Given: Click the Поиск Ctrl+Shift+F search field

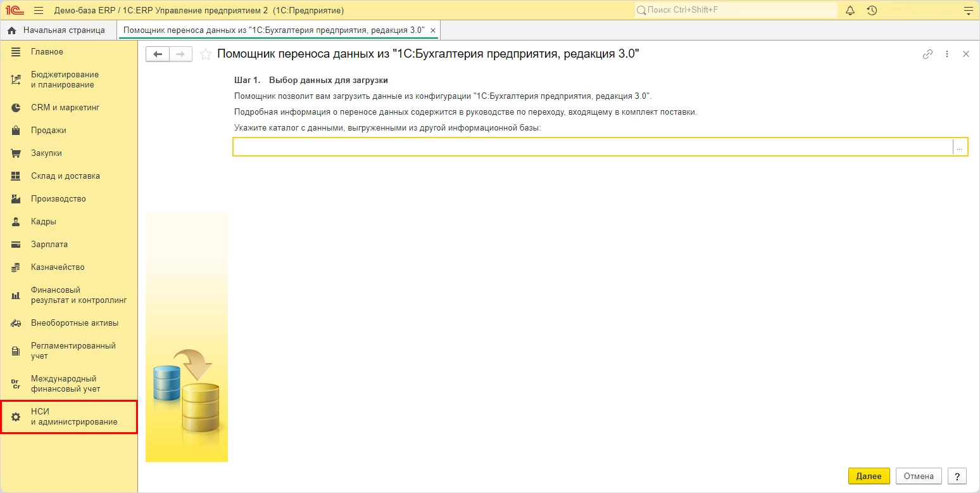Looking at the screenshot, I should [x=736, y=10].
